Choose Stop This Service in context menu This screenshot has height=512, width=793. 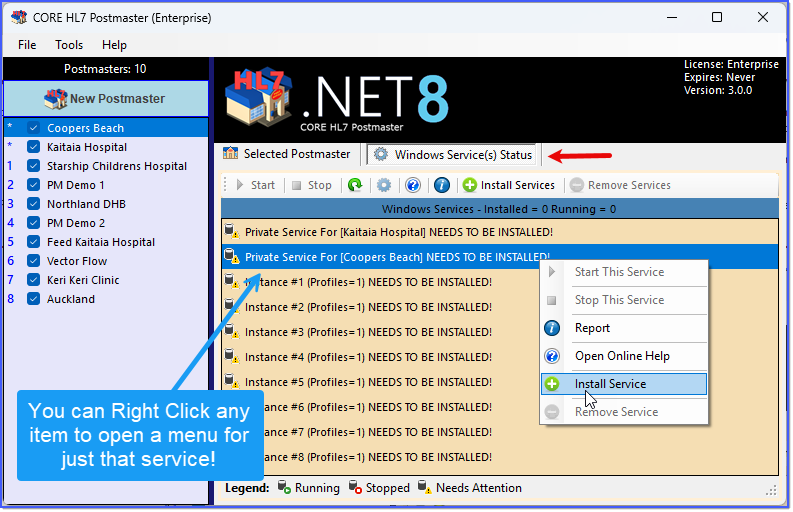[624, 300]
